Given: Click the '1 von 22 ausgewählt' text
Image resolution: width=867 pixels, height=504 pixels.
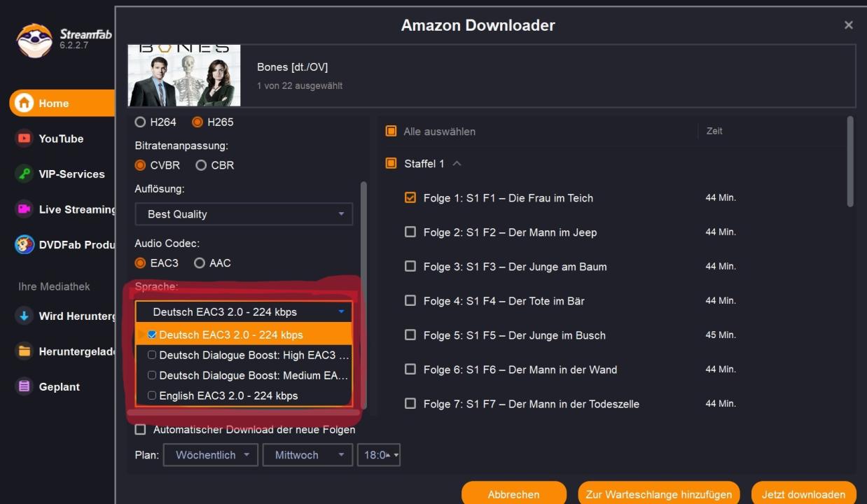Looking at the screenshot, I should [300, 85].
